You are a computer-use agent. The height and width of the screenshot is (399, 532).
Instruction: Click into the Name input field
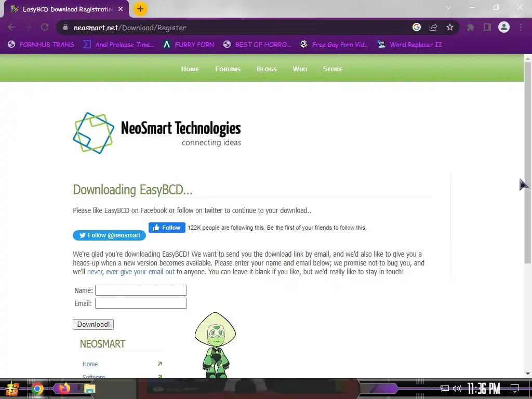[x=141, y=290]
